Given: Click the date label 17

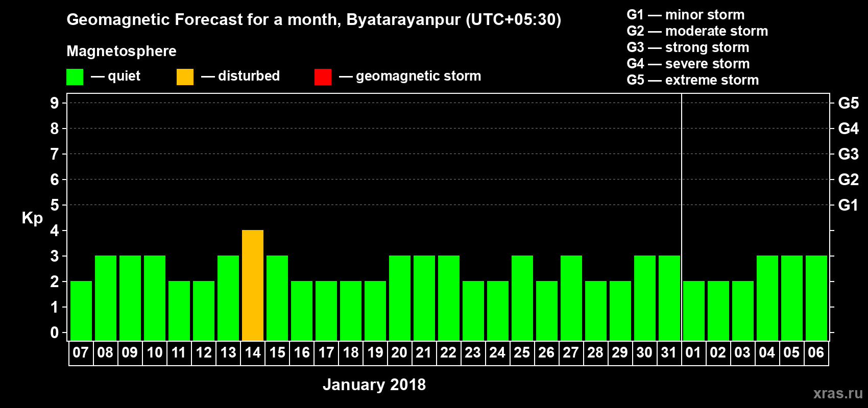Looking at the screenshot, I should coord(326,352).
